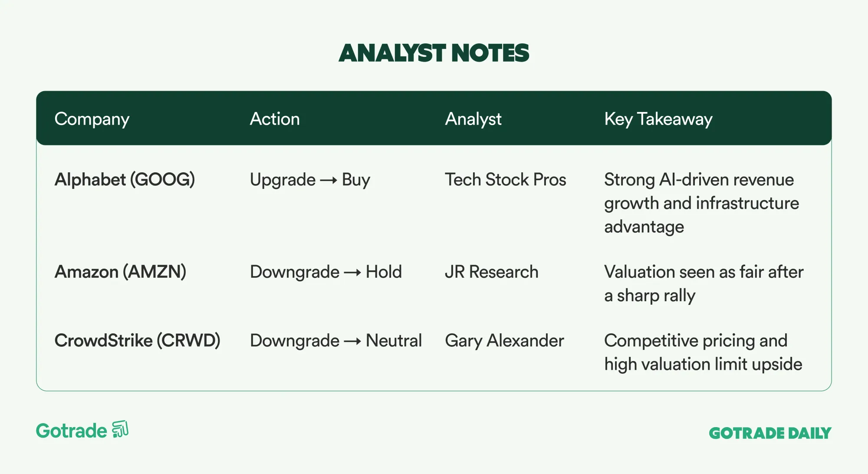Click the Competitive pricing and high valuation takeaway
The image size is (868, 474).
tap(703, 352)
